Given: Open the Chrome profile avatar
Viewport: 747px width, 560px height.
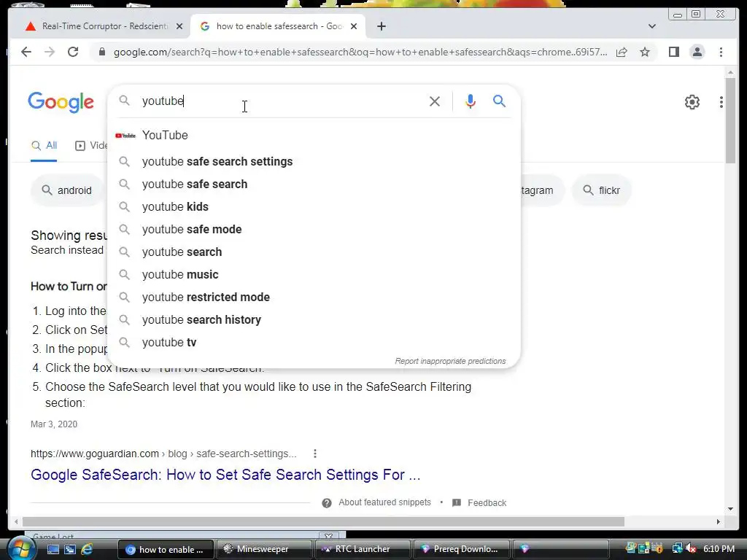Looking at the screenshot, I should coord(697,52).
